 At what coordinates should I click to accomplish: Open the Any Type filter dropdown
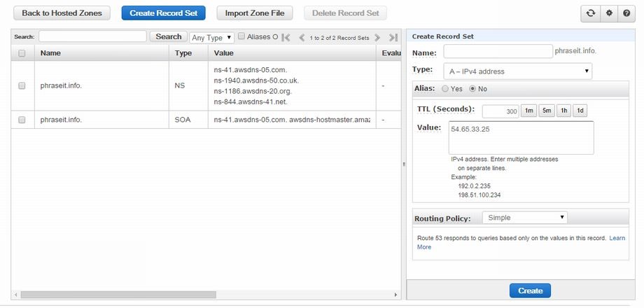pyautogui.click(x=212, y=38)
